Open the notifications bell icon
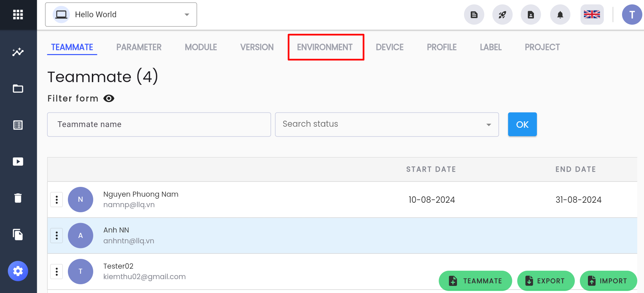Viewport: 644px width, 293px height. click(x=560, y=15)
